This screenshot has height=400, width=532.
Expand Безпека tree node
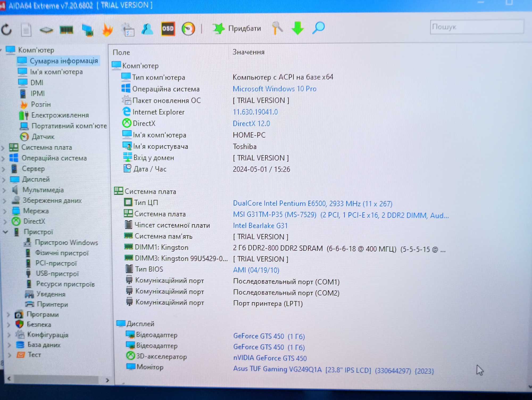[9, 325]
